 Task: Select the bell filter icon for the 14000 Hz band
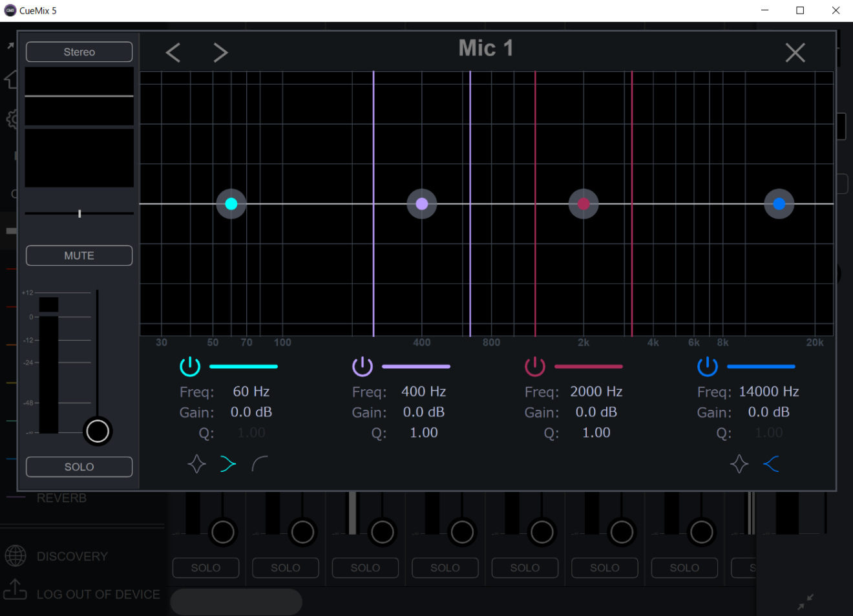pyautogui.click(x=739, y=463)
